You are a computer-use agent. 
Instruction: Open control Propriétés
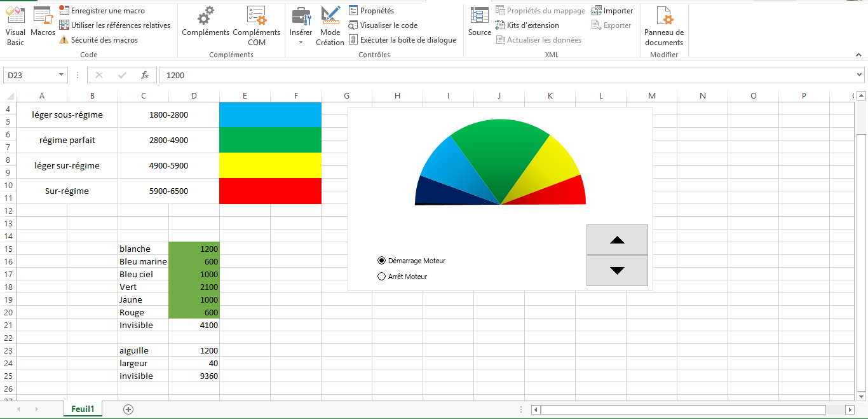point(372,11)
